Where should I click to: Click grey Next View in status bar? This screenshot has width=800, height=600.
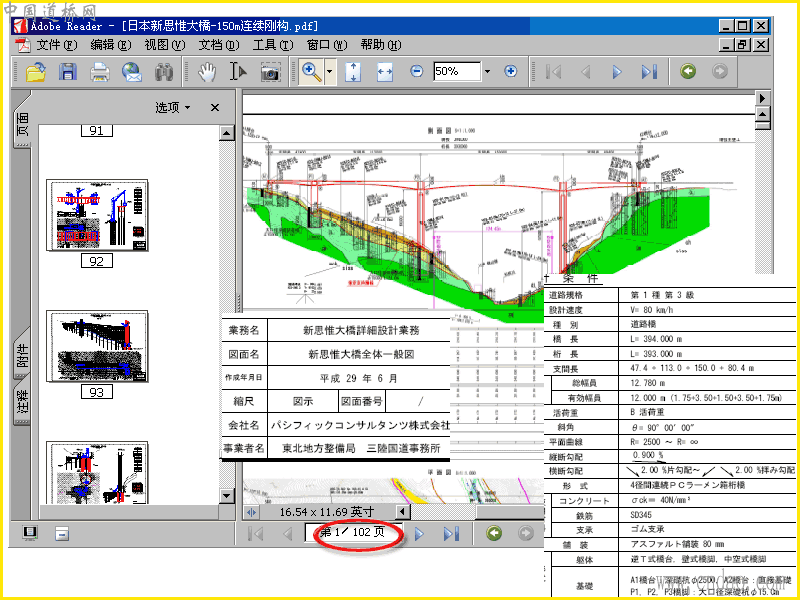526,533
